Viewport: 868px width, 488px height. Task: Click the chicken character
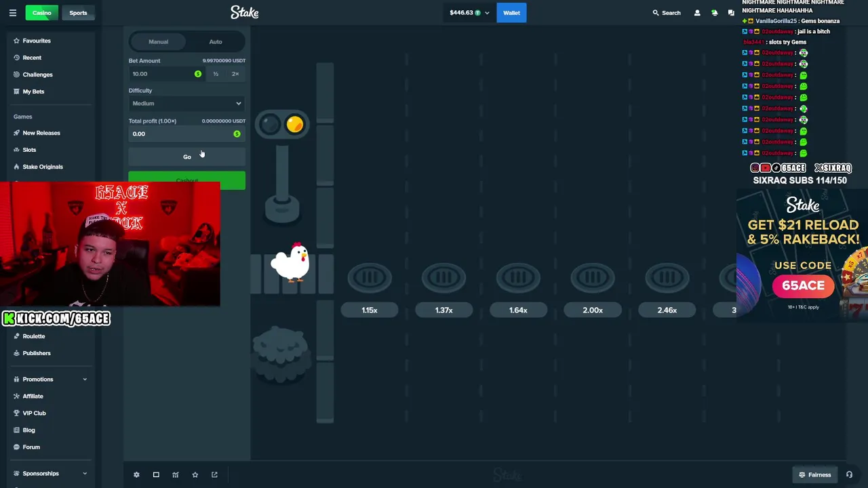[291, 262]
